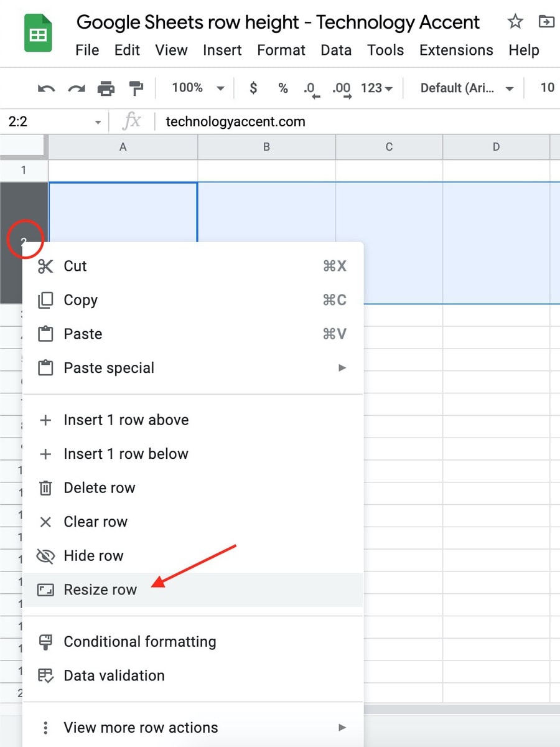The width and height of the screenshot is (560, 747).
Task: Open the Insert menu
Action: tap(222, 50)
